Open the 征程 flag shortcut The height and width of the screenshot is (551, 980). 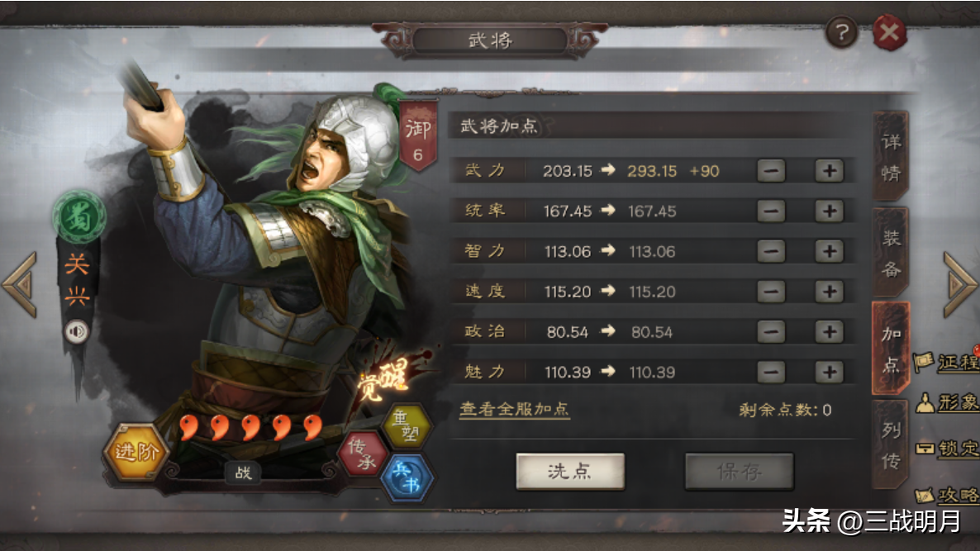tap(946, 362)
